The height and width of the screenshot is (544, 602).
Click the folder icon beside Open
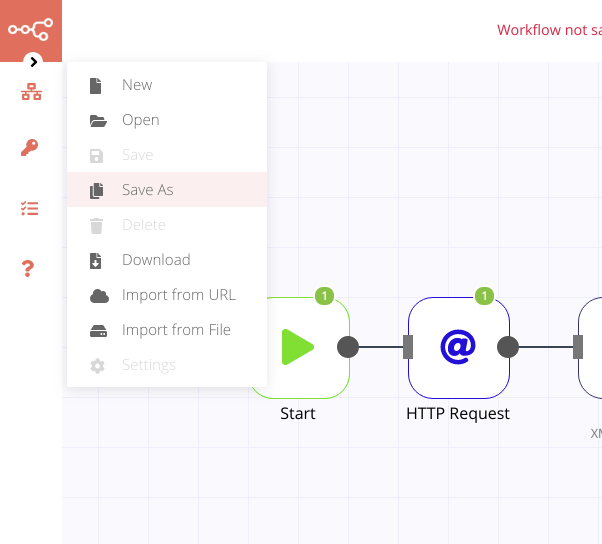coord(98,121)
